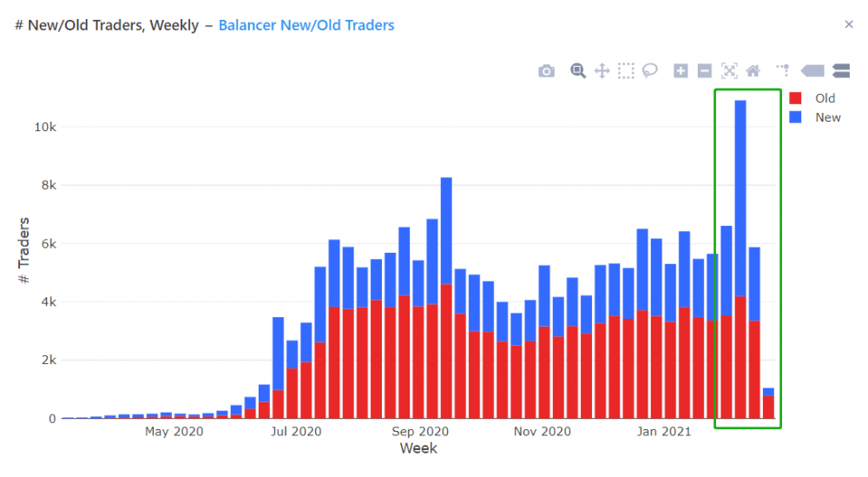Show closest data on hover option

pyautogui.click(x=812, y=71)
